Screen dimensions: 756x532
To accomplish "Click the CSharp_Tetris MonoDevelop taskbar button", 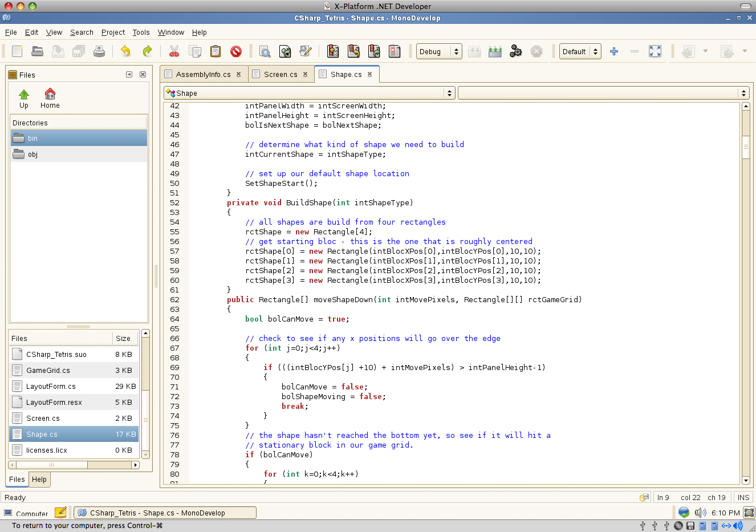I will [165, 513].
